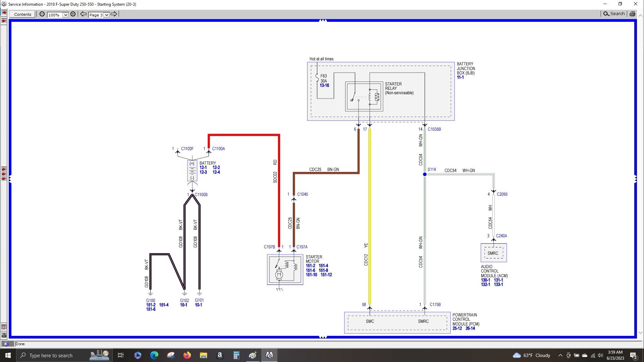
Task: Advance to the next page arrow
Action: tap(114, 14)
